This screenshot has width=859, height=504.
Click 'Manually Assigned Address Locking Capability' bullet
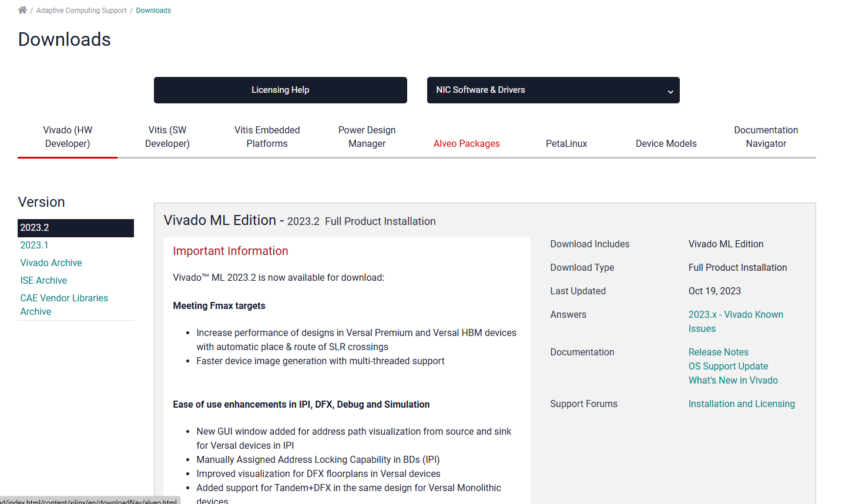[318, 459]
